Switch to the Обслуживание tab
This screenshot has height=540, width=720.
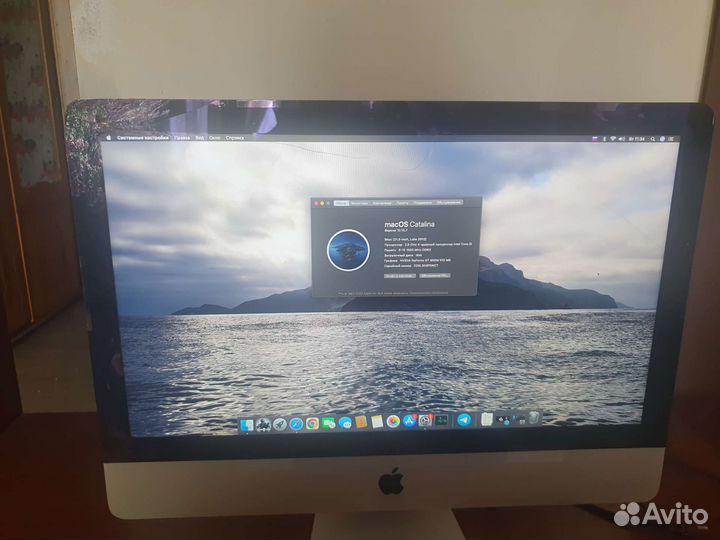coord(449,203)
